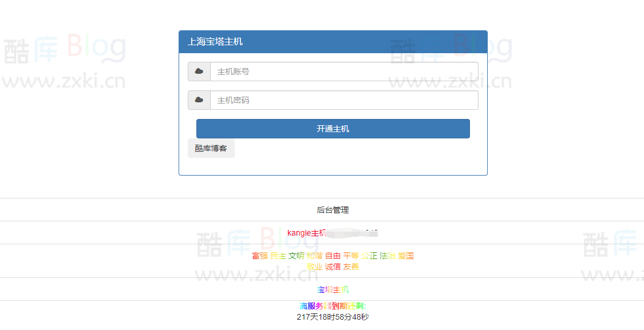Click the word 诚信 in second slogan line
The image size is (644, 330).
[333, 267]
